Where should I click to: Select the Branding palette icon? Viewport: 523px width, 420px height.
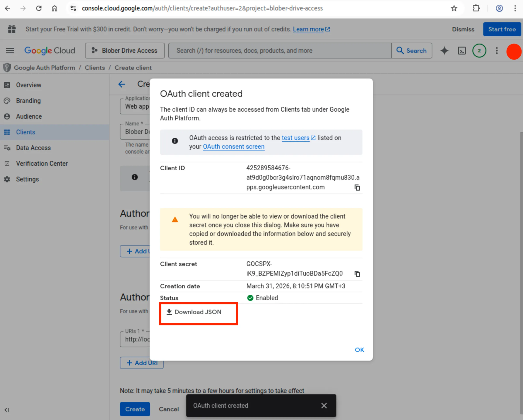click(x=7, y=101)
